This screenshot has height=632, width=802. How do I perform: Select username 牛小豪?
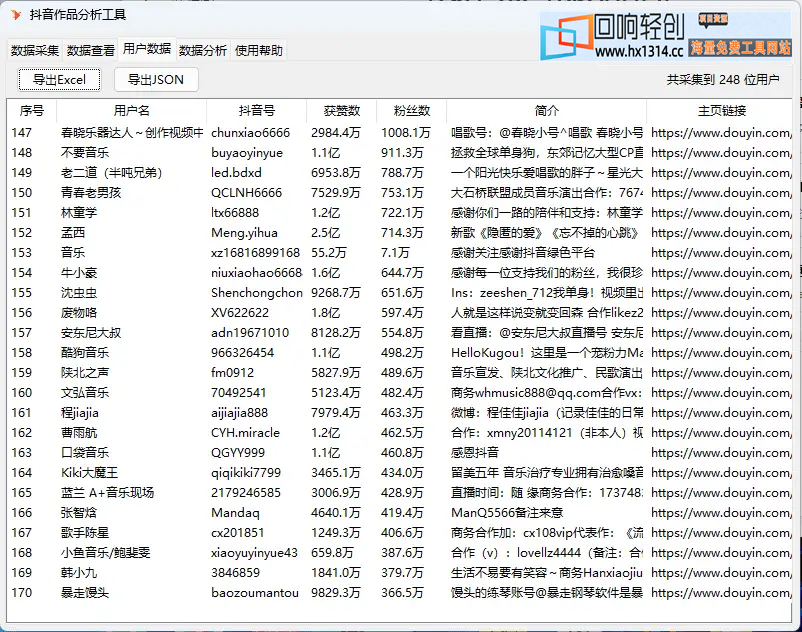pos(79,273)
